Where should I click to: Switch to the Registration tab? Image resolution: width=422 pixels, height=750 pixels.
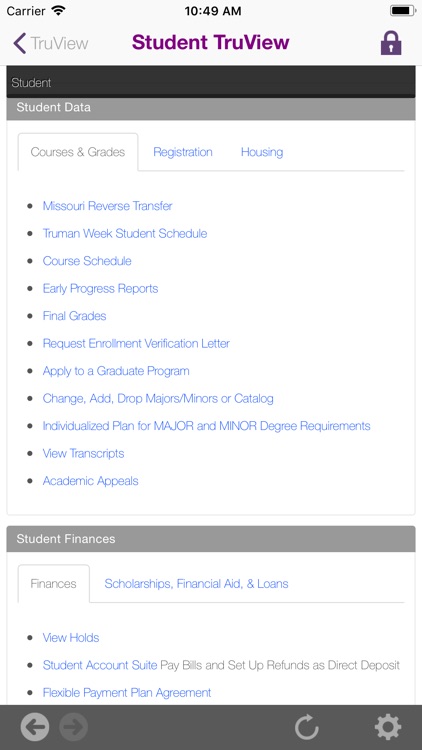[x=183, y=152]
